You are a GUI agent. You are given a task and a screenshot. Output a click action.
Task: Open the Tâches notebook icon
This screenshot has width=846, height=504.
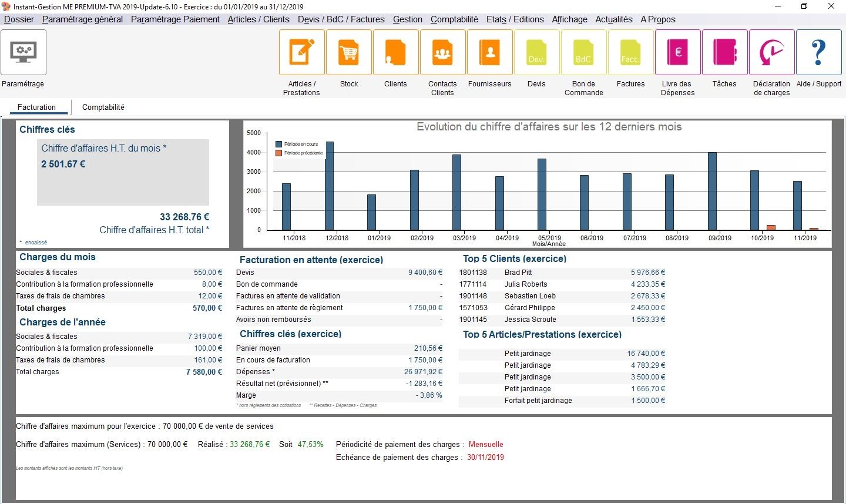click(x=725, y=52)
